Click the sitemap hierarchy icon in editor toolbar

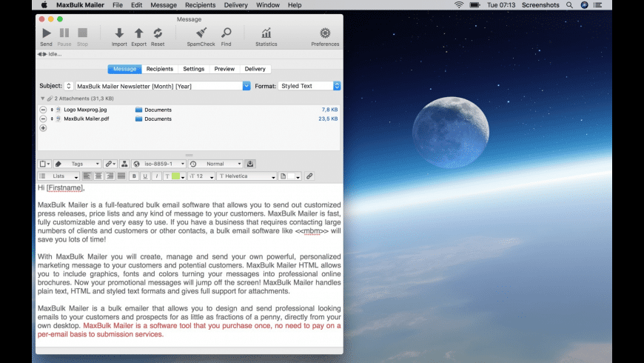(124, 164)
